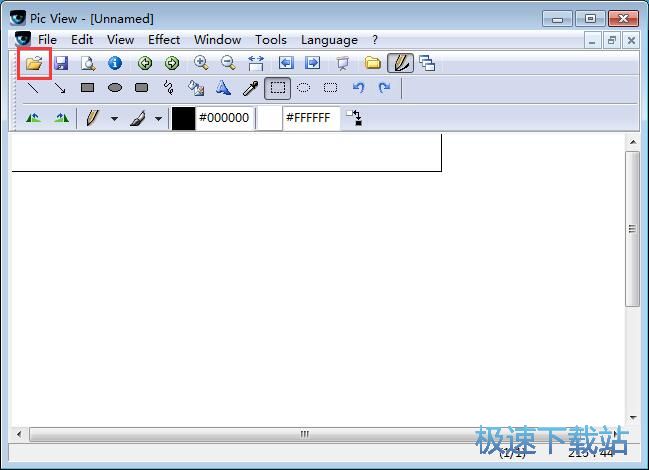The image size is (649, 470).
Task: Open the File menu
Action: (x=47, y=40)
